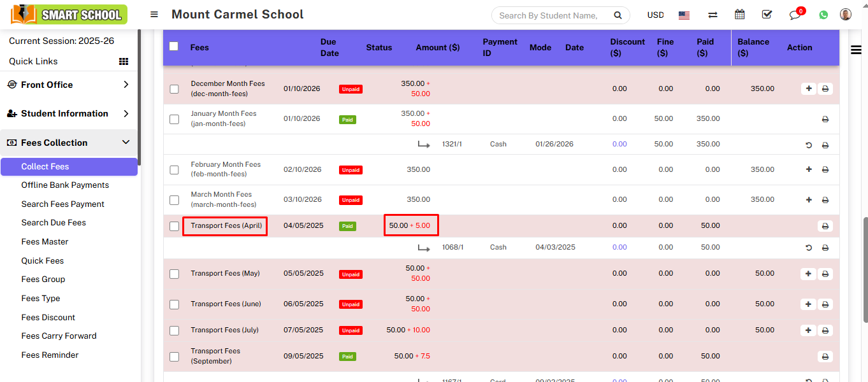The height and width of the screenshot is (382, 868).
Task: Click the hamburger menu next to school name
Action: point(154,15)
